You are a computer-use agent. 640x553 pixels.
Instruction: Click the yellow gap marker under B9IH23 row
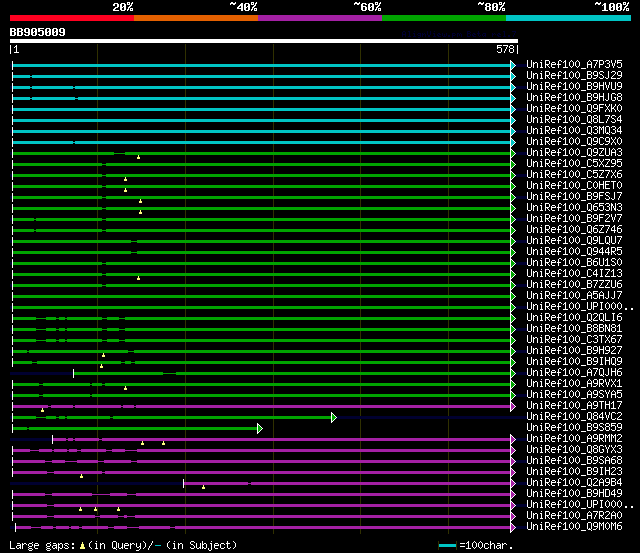(82, 476)
